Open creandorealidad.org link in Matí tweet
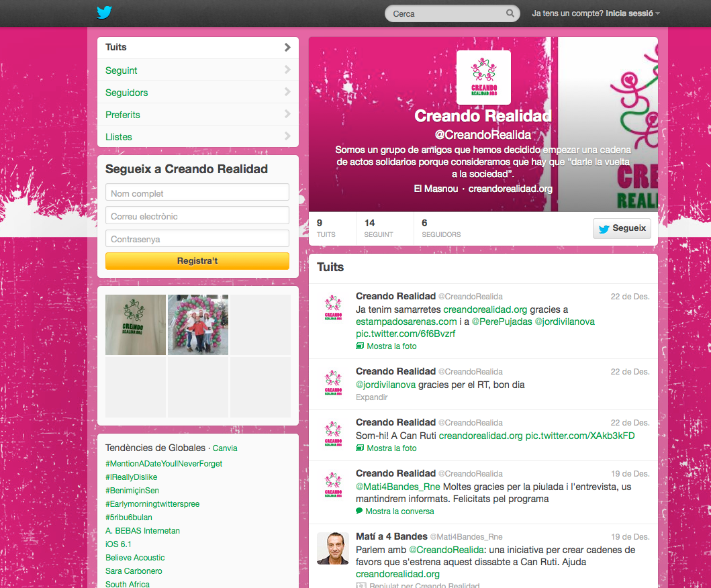Image resolution: width=711 pixels, height=588 pixels. (x=397, y=574)
